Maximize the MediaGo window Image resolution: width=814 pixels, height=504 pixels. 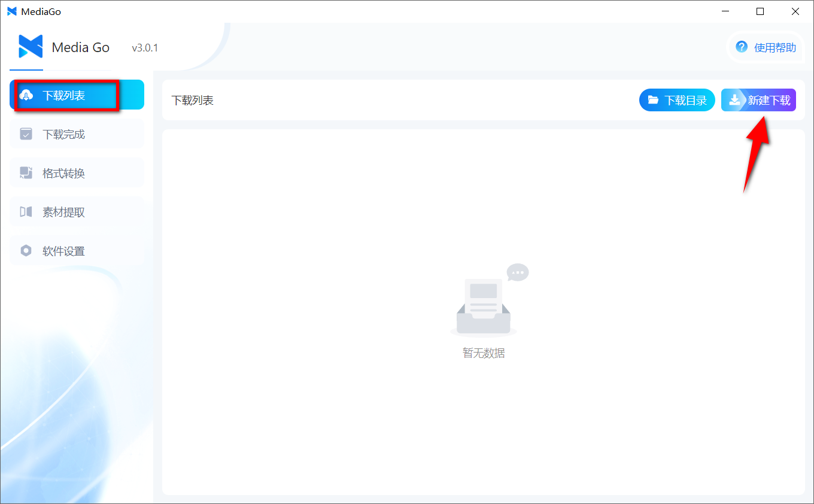point(760,11)
